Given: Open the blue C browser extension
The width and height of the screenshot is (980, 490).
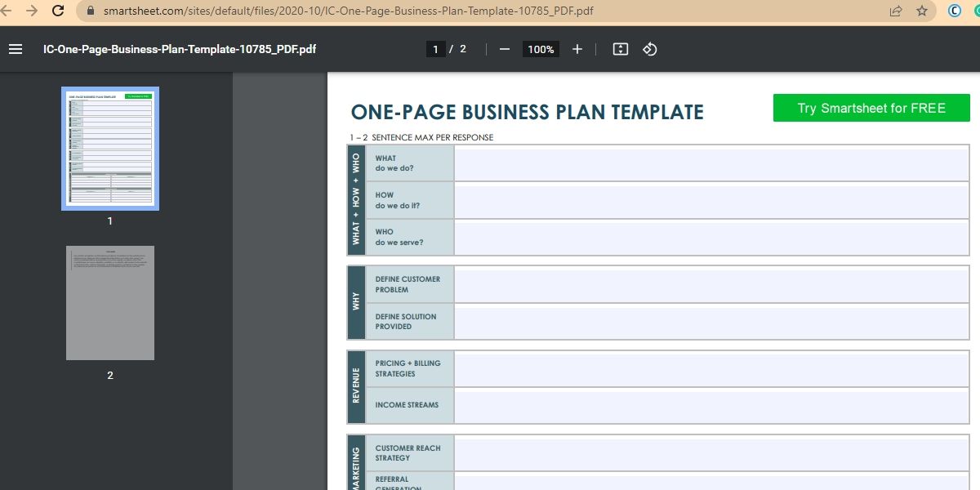Looking at the screenshot, I should click(x=955, y=11).
